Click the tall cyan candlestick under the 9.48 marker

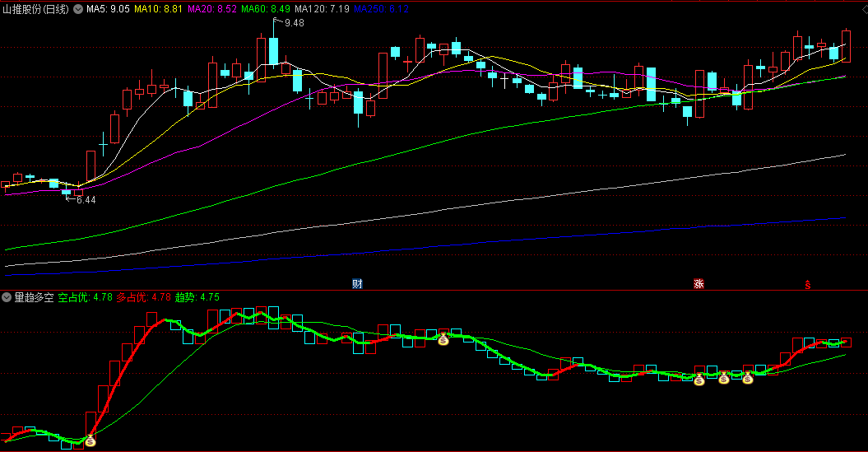tap(273, 51)
